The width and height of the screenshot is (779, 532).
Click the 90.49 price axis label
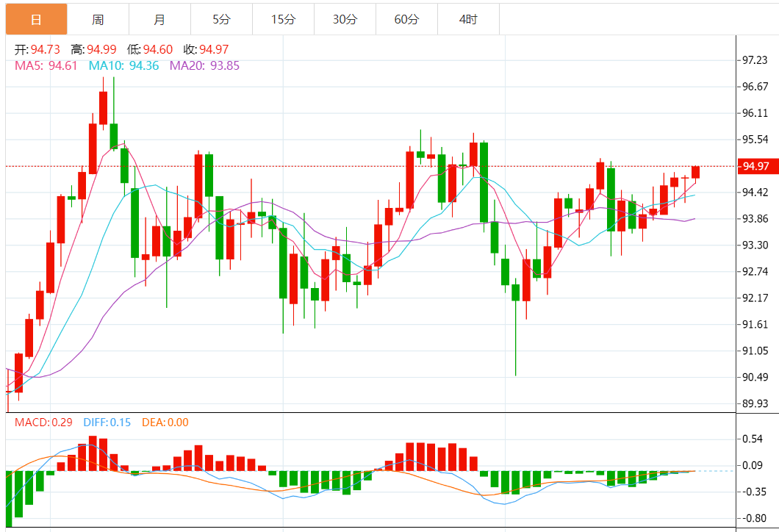tap(755, 377)
